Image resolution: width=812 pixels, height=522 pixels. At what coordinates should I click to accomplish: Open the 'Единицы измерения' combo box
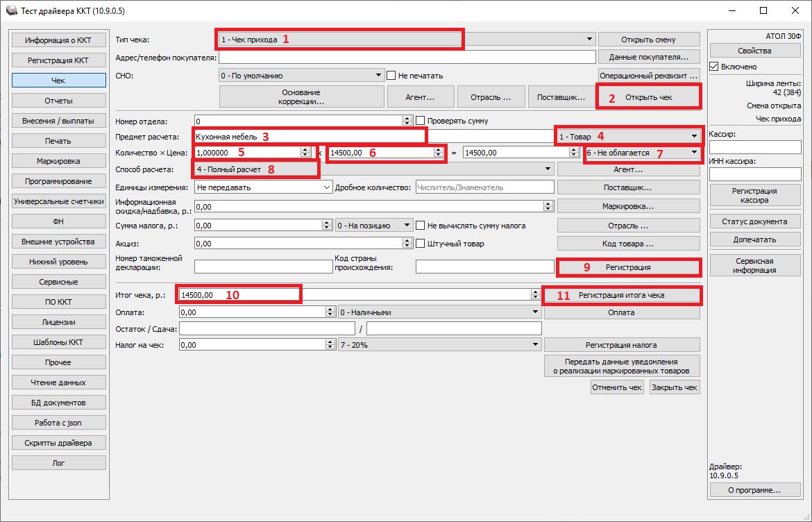click(327, 187)
